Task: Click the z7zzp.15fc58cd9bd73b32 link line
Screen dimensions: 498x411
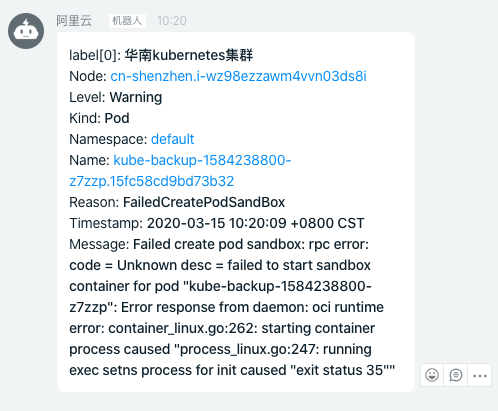Action: [x=152, y=181]
